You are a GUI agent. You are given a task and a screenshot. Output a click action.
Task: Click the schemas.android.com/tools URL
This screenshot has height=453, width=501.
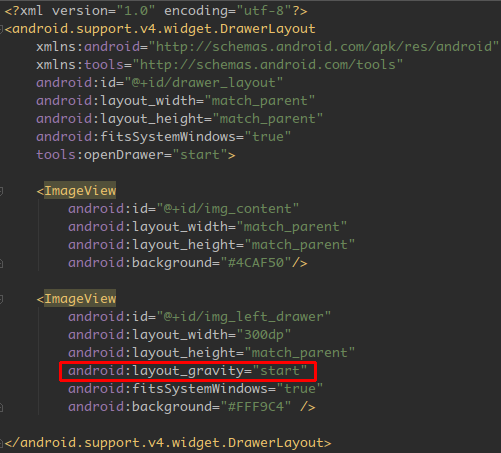(x=268, y=65)
